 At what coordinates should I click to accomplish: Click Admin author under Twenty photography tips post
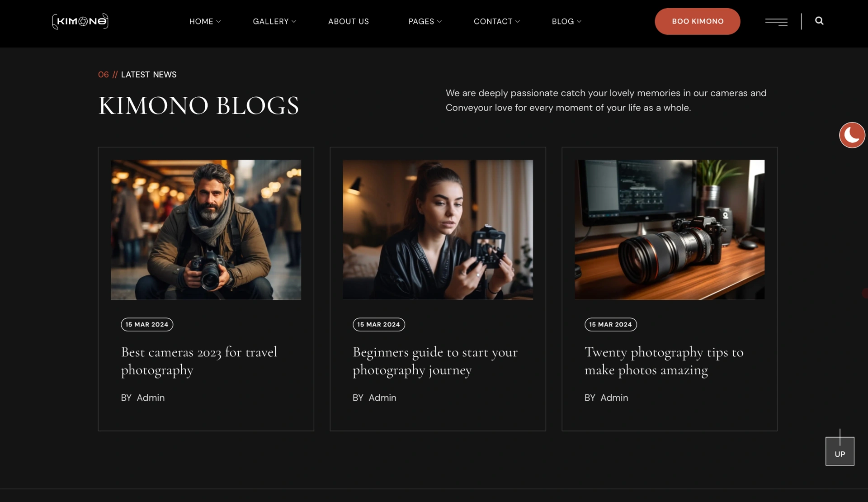(x=614, y=398)
